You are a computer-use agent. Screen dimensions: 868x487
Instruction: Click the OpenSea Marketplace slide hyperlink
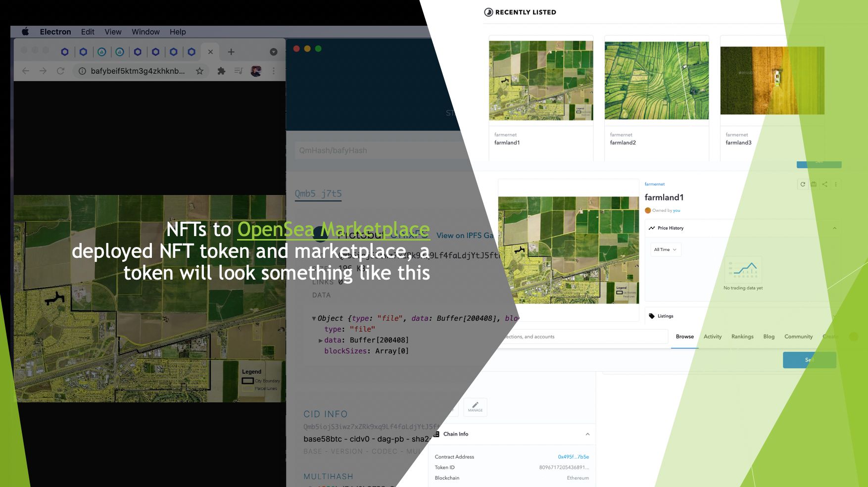(x=334, y=229)
